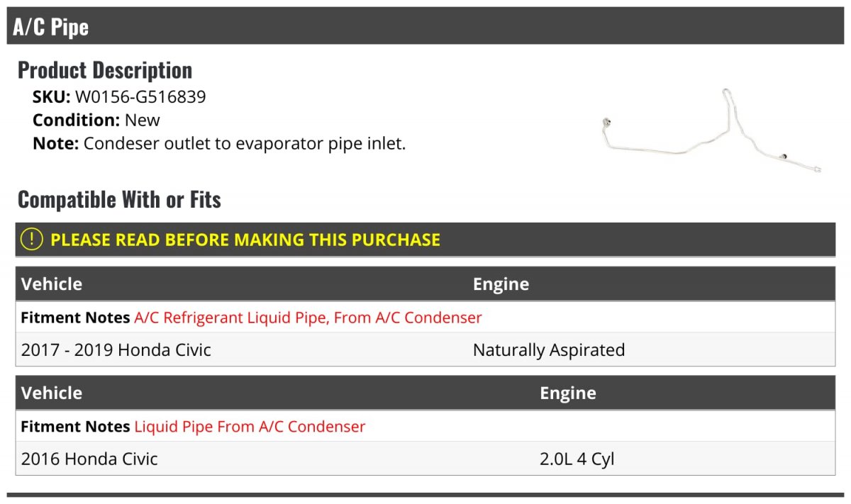Click the Engine header in the first table
The height and width of the screenshot is (504, 851).
501,284
